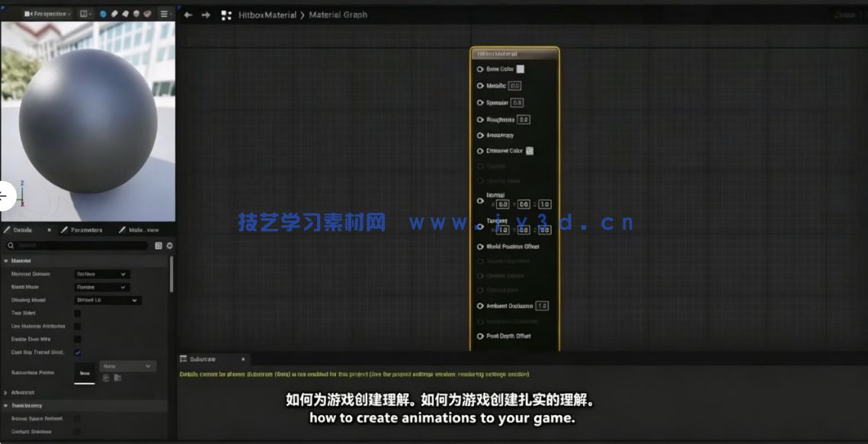Click the forward navigation arrow in the editor
Viewport: 868px width, 444px height.
[205, 14]
